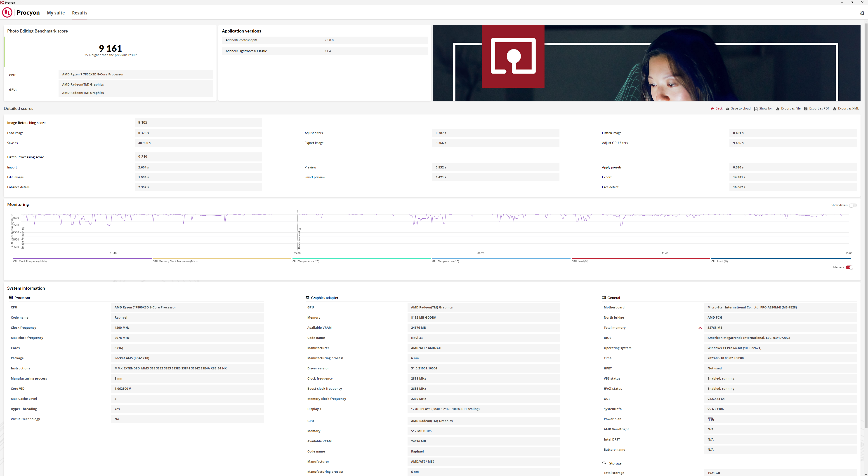Click the Save to cloud icon
868x476 pixels.
click(727, 109)
